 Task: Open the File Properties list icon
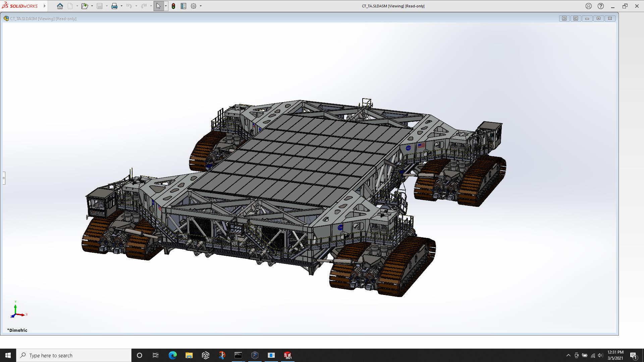[x=183, y=6]
